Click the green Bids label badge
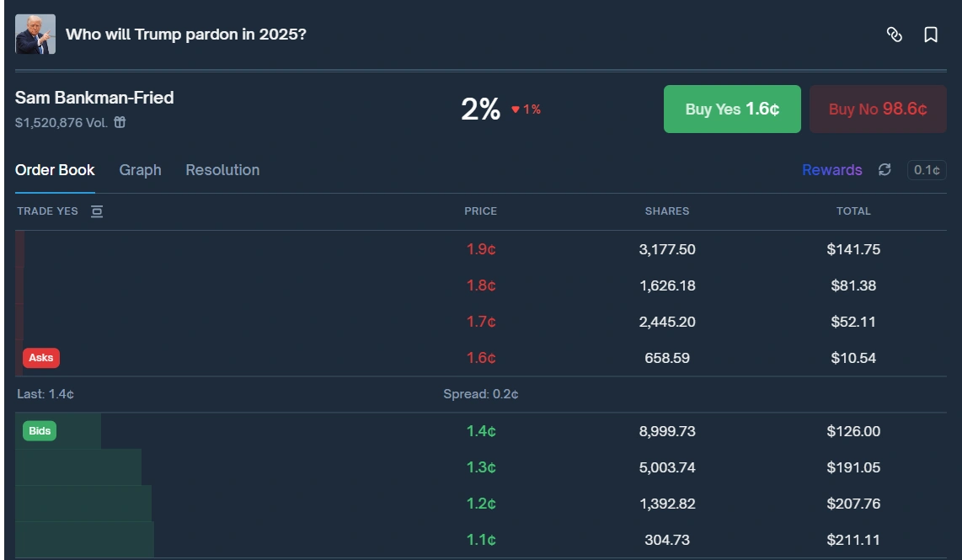Image resolution: width=962 pixels, height=560 pixels. 40,431
